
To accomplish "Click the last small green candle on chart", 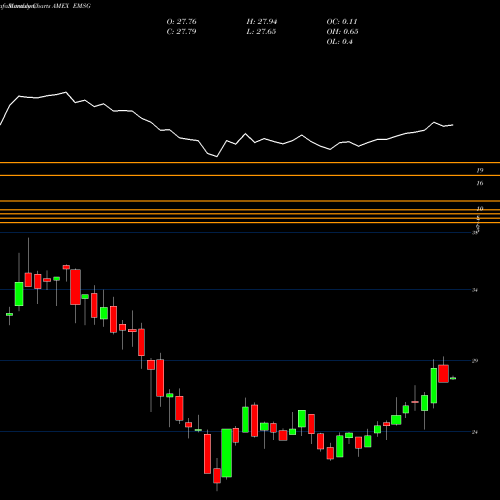I will 453,378.
